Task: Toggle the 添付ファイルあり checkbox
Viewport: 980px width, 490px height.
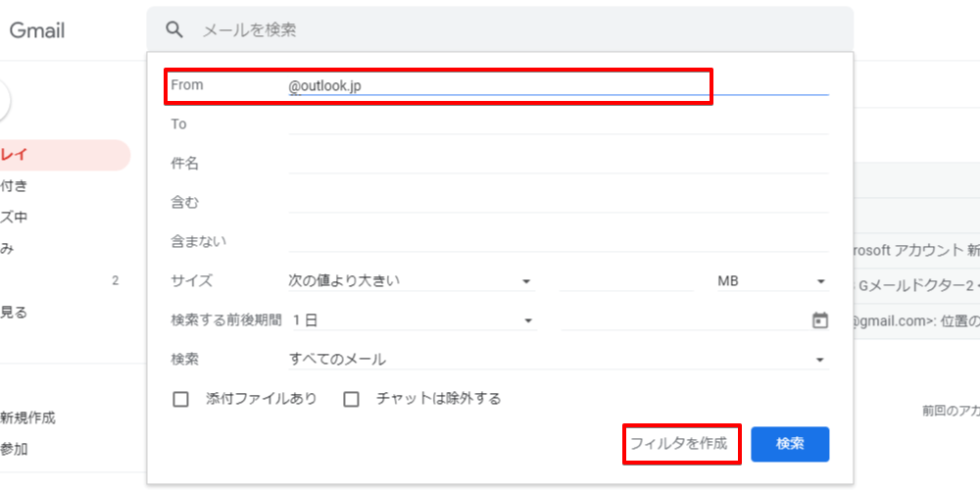Action: (x=180, y=399)
